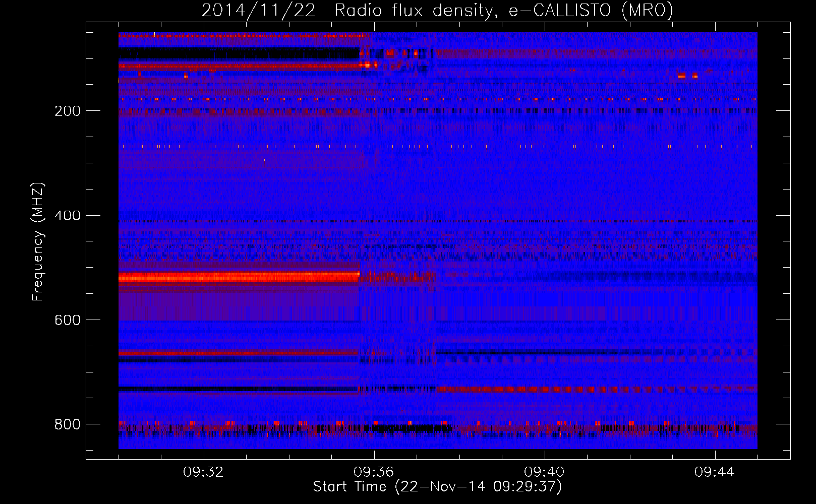Click the 'Start Time (22-Nov-14 09:29:37)' label
This screenshot has height=504, width=816.
[x=437, y=487]
